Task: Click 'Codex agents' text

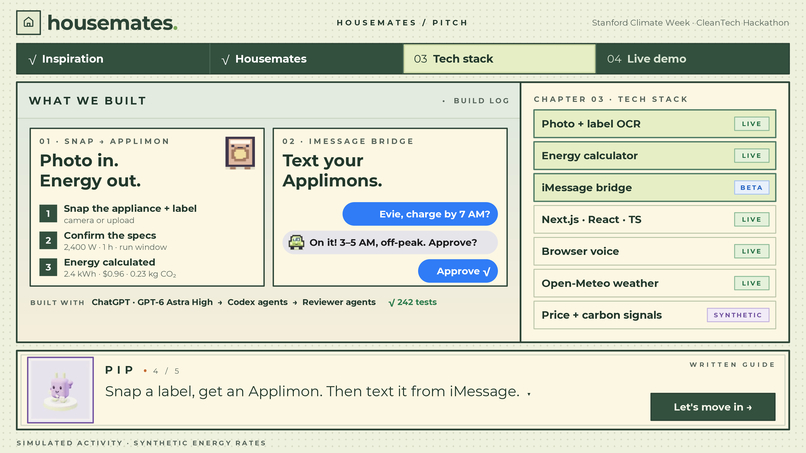Action: pyautogui.click(x=258, y=302)
